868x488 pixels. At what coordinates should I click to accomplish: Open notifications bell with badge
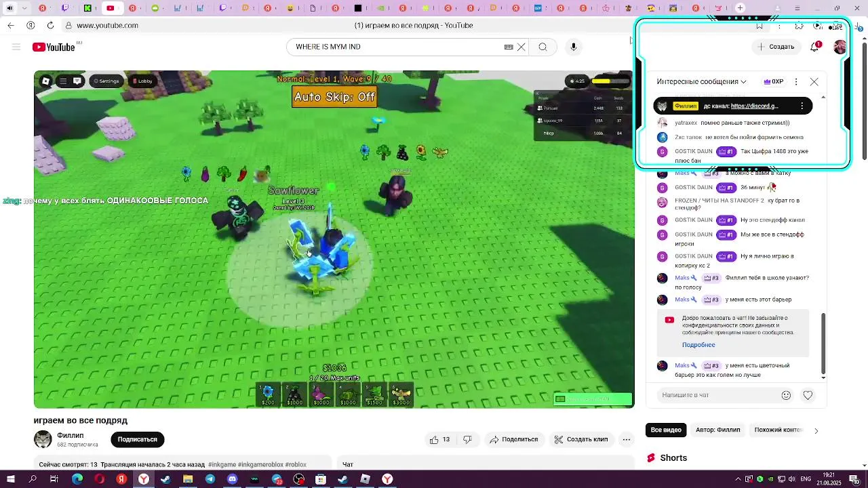(815, 47)
